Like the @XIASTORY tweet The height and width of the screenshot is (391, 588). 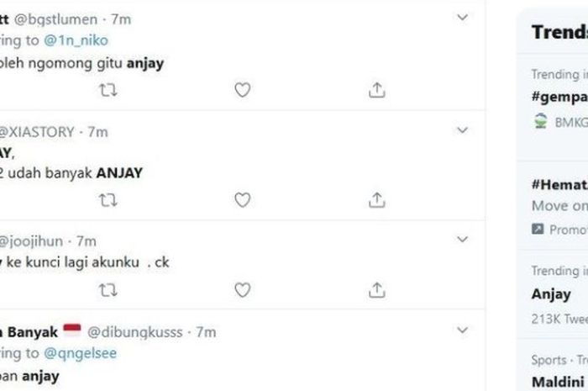pyautogui.click(x=242, y=200)
